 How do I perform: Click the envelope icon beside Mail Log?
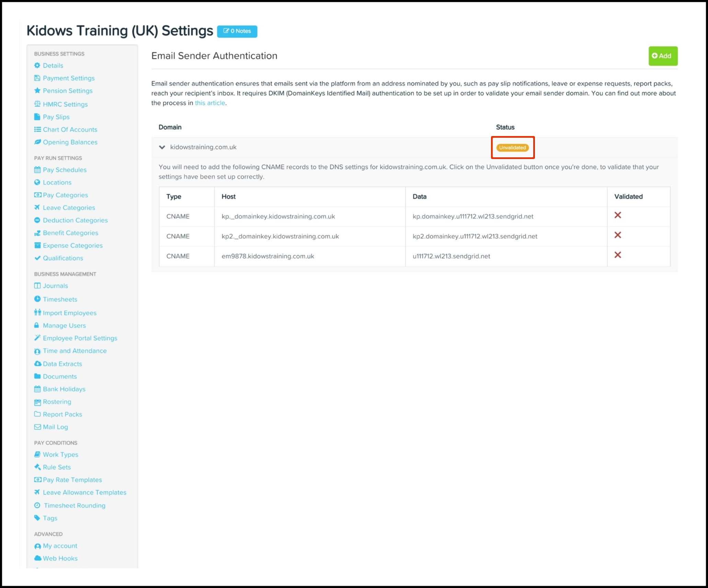[37, 427]
